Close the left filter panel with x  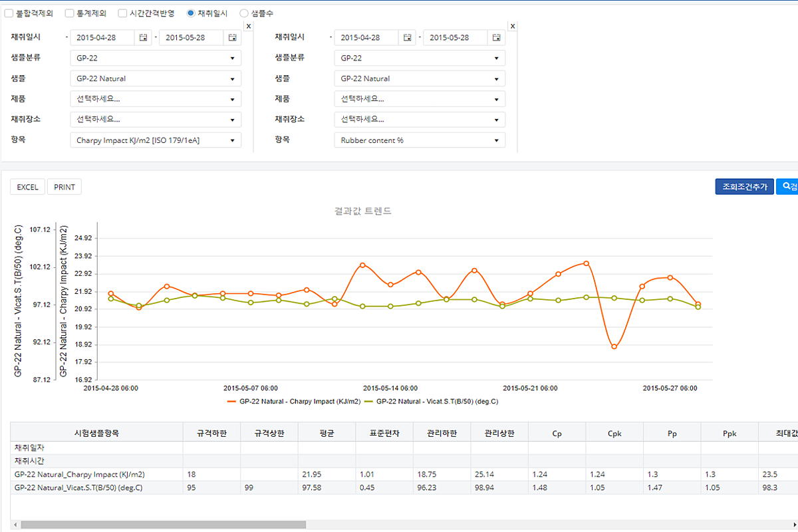click(x=248, y=26)
